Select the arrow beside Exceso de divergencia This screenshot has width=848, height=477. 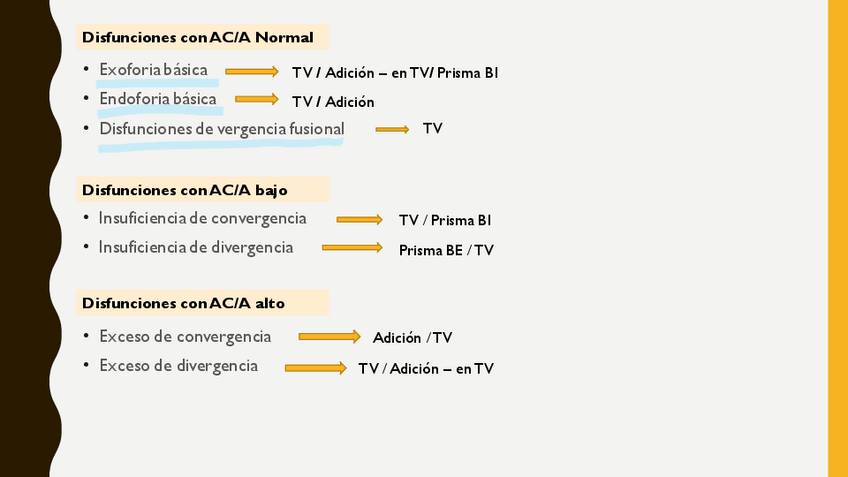click(x=315, y=368)
